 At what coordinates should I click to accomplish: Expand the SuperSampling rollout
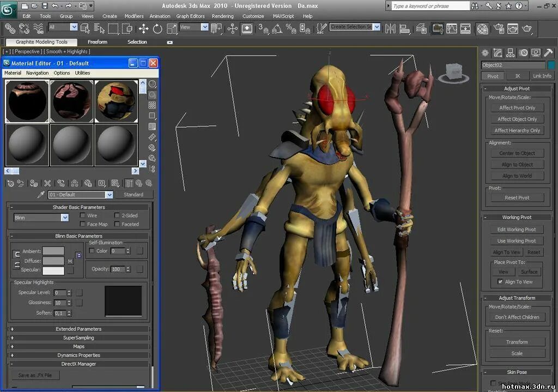point(78,337)
